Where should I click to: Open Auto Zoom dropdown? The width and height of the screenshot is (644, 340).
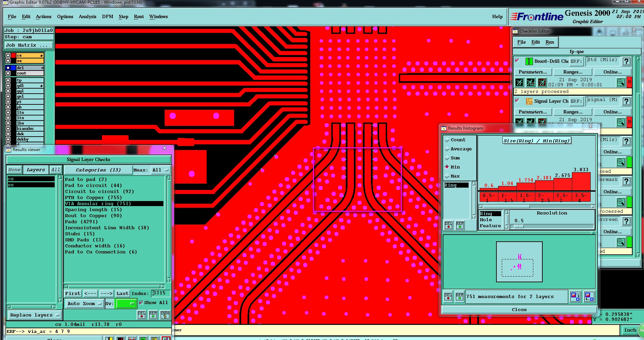(x=84, y=303)
